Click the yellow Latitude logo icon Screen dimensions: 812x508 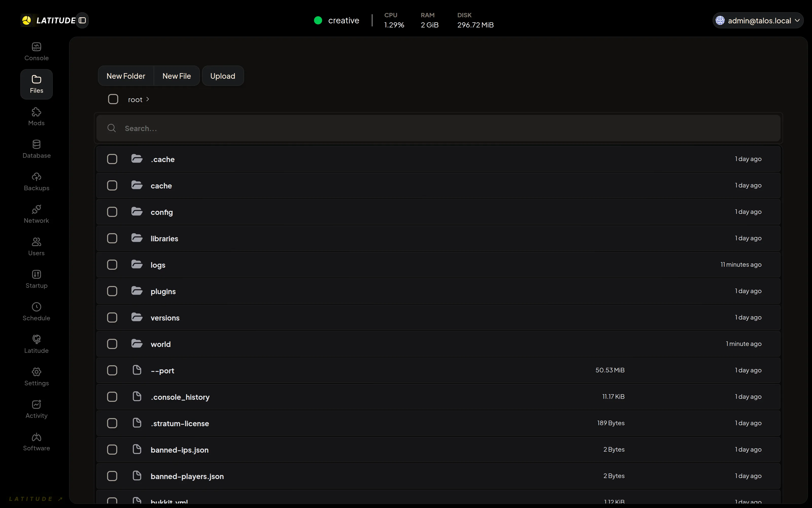[26, 21]
